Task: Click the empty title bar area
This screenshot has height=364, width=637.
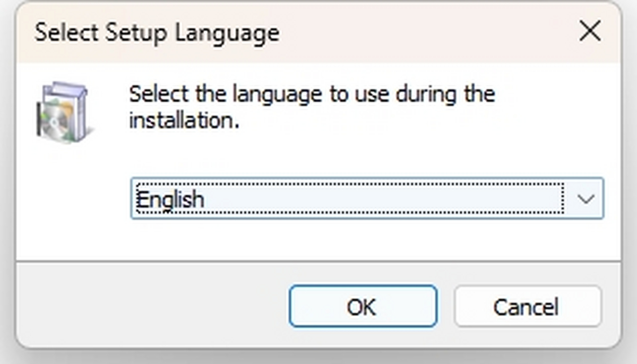Action: (425, 33)
